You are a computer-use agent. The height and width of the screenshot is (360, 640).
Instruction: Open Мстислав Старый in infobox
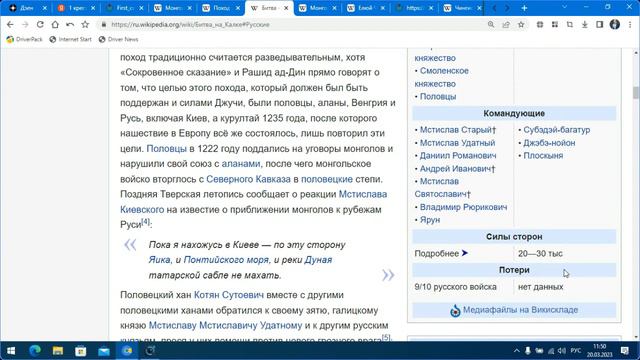(456, 130)
